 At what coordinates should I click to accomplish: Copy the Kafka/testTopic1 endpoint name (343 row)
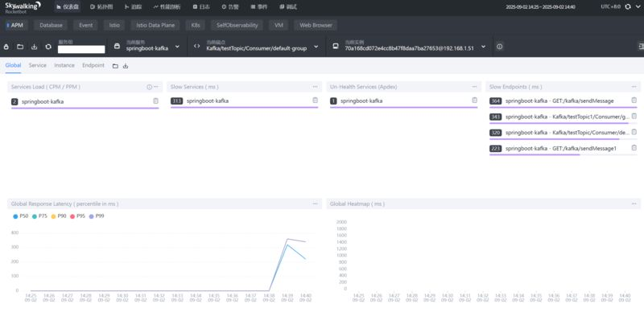634,117
